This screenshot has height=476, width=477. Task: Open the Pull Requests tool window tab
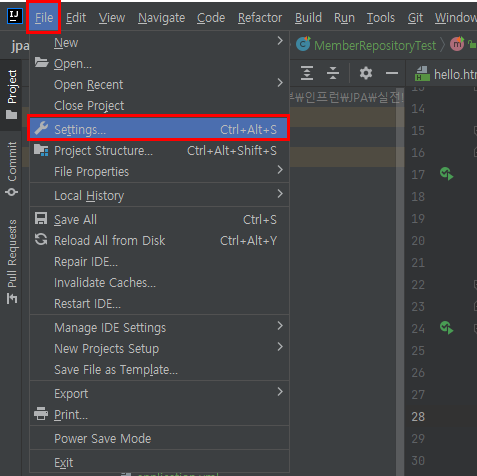coord(12,262)
